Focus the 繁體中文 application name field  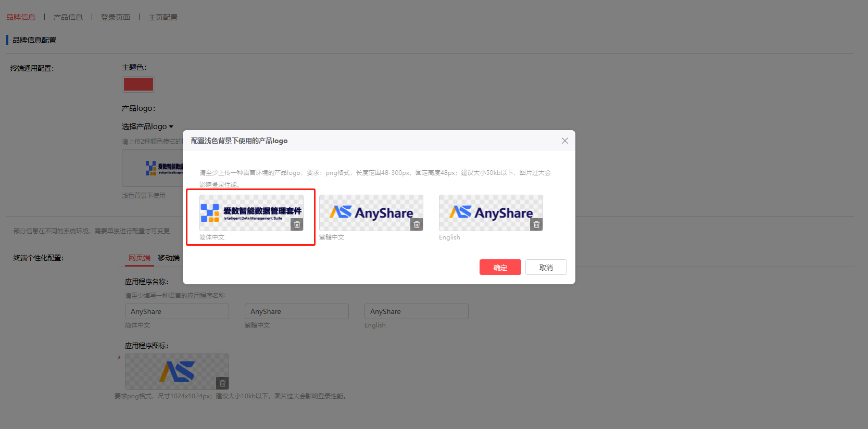pyautogui.click(x=297, y=311)
